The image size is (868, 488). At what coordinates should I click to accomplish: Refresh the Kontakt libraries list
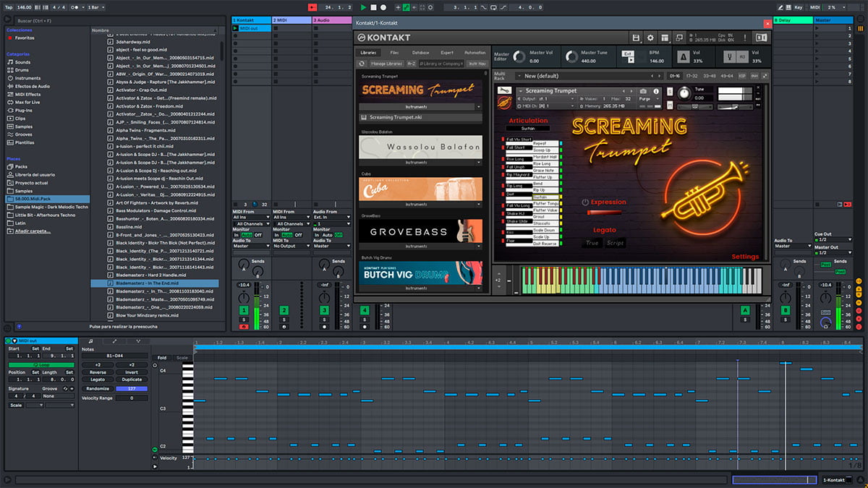(362, 64)
